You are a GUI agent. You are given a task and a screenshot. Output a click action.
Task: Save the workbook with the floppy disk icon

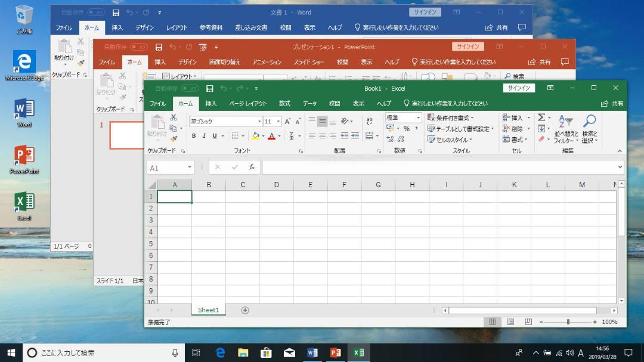point(209,88)
